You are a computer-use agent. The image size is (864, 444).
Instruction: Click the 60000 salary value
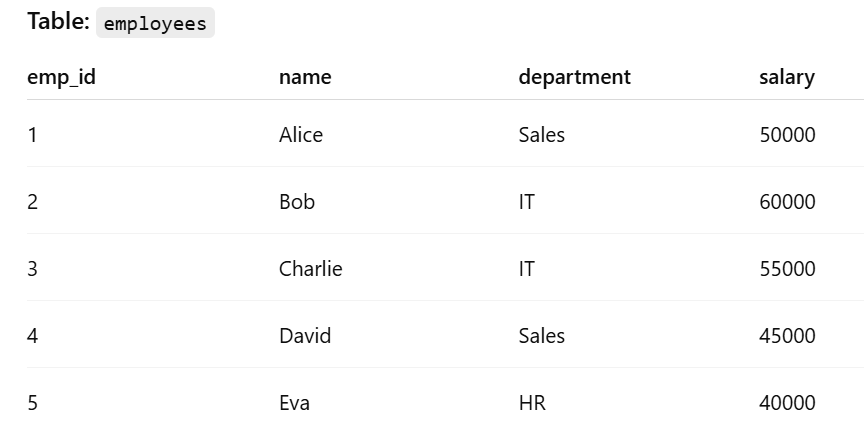[x=787, y=202]
